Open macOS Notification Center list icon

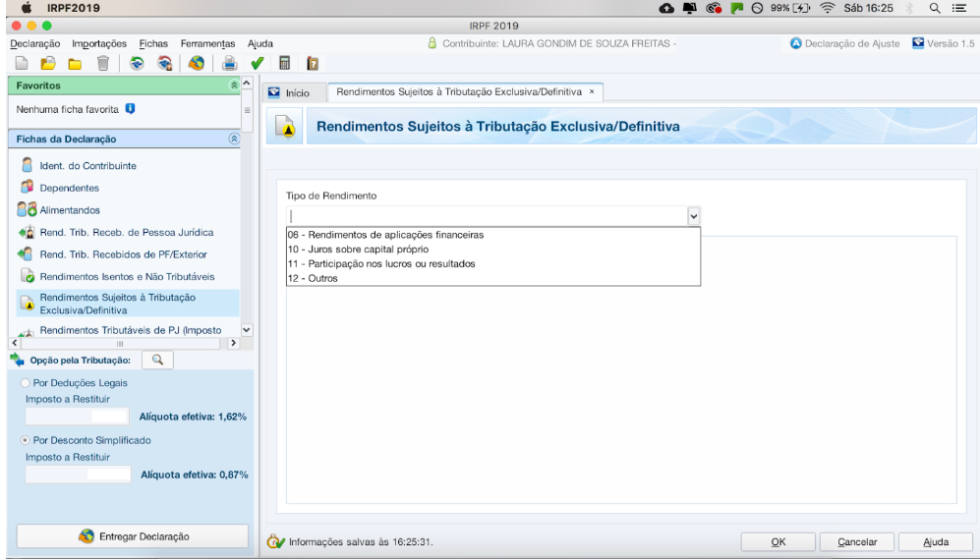[x=959, y=8]
